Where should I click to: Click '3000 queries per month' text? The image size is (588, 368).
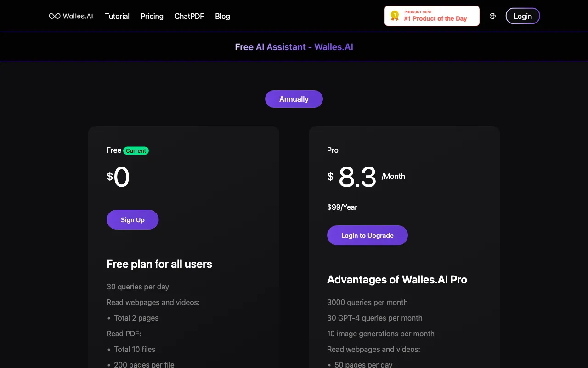(367, 302)
